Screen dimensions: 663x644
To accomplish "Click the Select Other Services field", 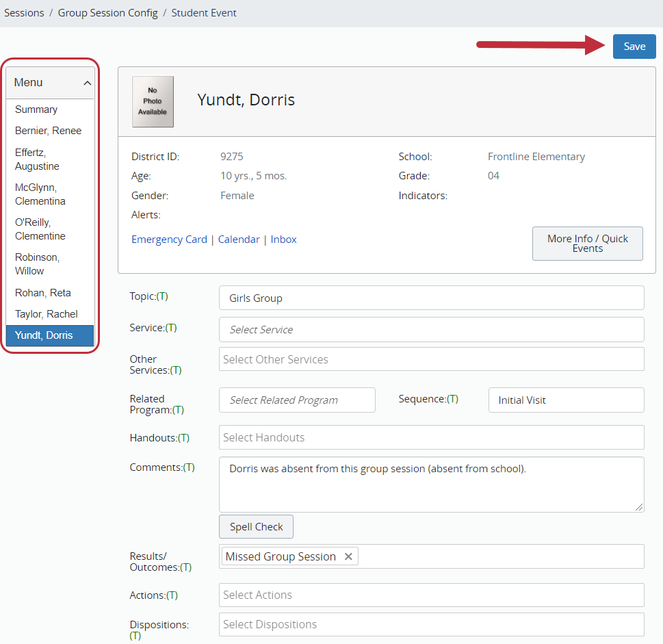I will pyautogui.click(x=431, y=359).
